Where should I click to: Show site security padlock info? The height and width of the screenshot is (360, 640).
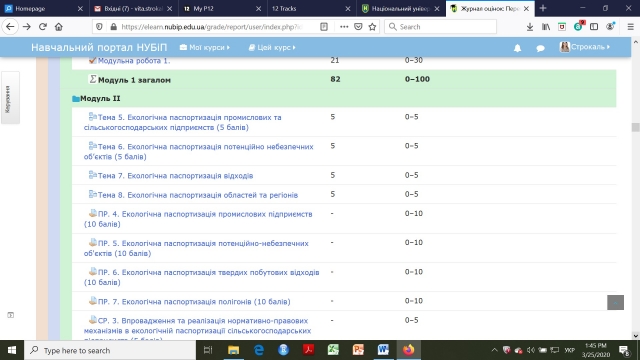click(113, 27)
